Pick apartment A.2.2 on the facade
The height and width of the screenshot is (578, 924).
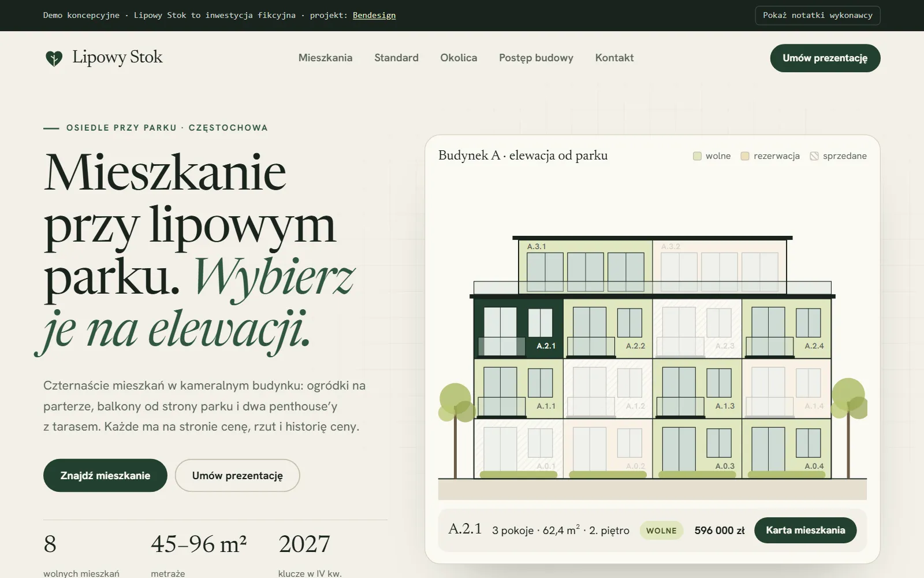(608, 328)
